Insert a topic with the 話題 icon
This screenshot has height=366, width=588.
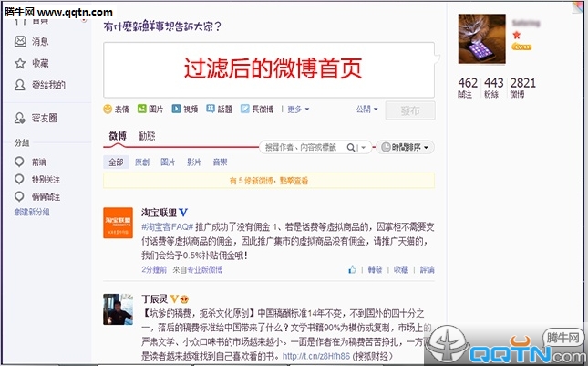tap(211, 109)
